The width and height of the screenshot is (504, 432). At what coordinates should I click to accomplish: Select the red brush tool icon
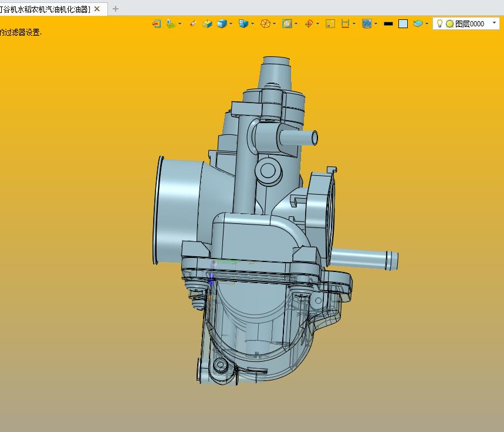[x=193, y=23]
